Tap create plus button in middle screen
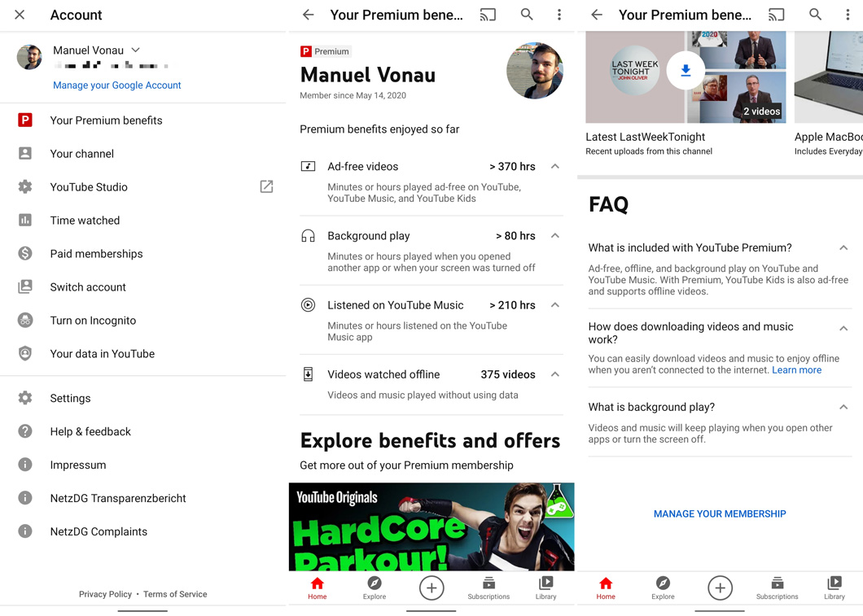Screen dimensions: 863x616 click(431, 588)
